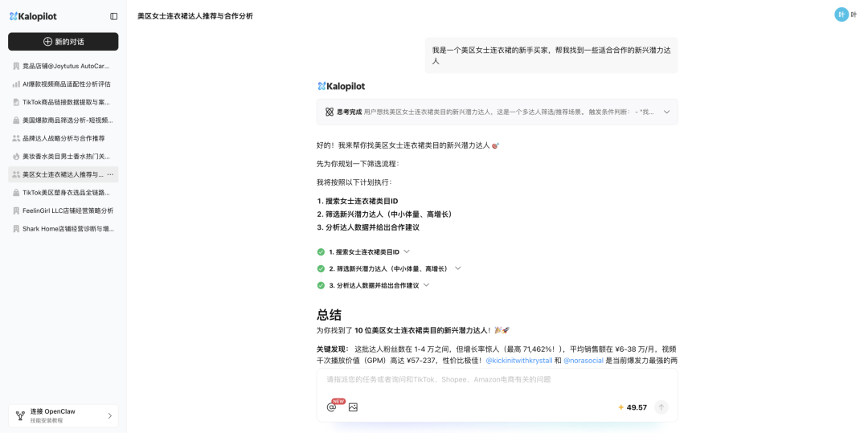Open the 品牌达人战略分析与合作推荐 conversation
Viewport: 868px width, 433px height.
click(x=63, y=138)
